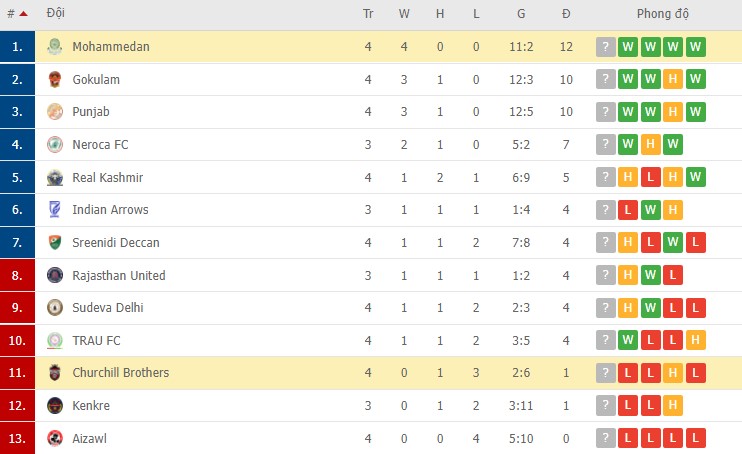Image resolution: width=742 pixels, height=454 pixels.
Task: Click the Mohammedan team crest icon
Action: 55,47
